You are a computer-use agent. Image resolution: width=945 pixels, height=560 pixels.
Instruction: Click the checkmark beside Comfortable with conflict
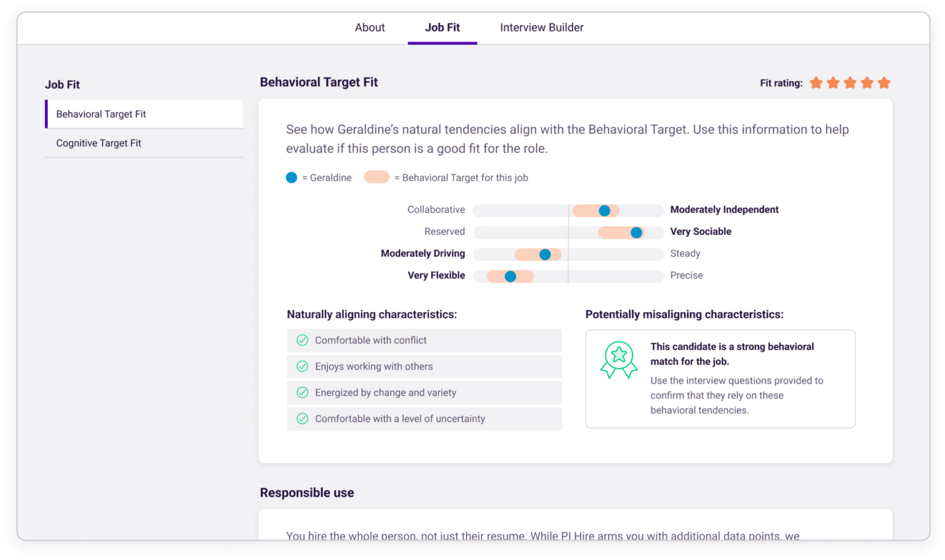pyautogui.click(x=302, y=340)
